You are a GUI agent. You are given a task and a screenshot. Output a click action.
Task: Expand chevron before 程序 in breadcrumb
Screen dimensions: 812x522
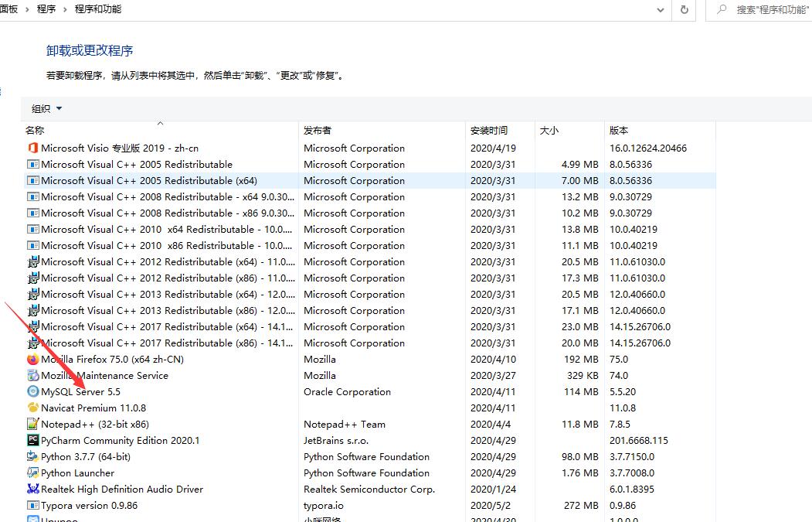click(x=27, y=9)
